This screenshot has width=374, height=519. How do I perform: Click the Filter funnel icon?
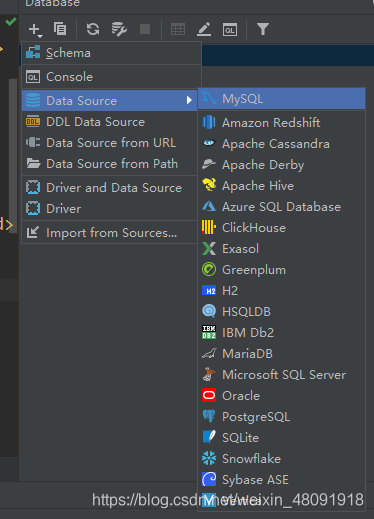(x=263, y=29)
